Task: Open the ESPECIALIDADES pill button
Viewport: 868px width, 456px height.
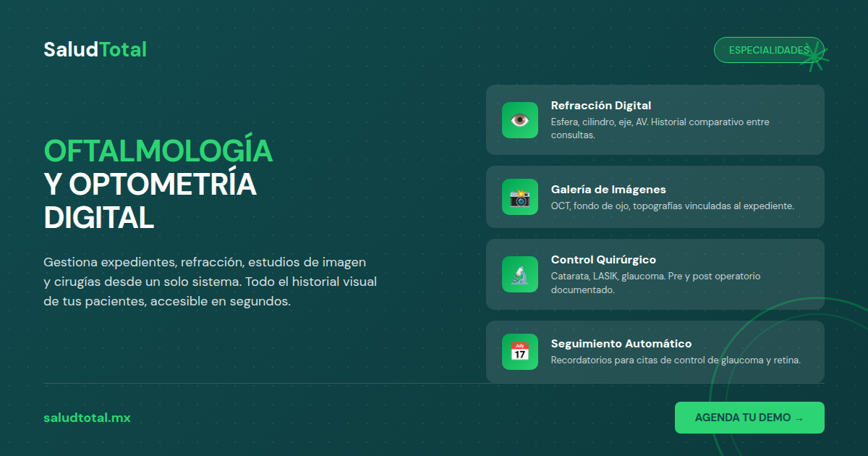Action: click(x=769, y=50)
